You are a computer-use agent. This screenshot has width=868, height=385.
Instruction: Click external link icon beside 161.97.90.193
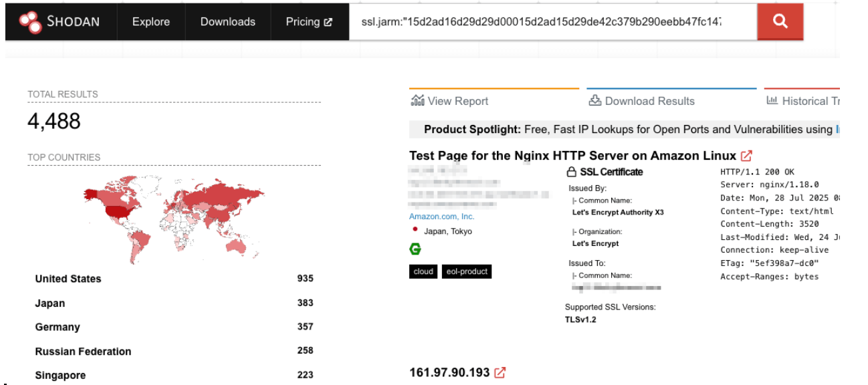click(500, 372)
